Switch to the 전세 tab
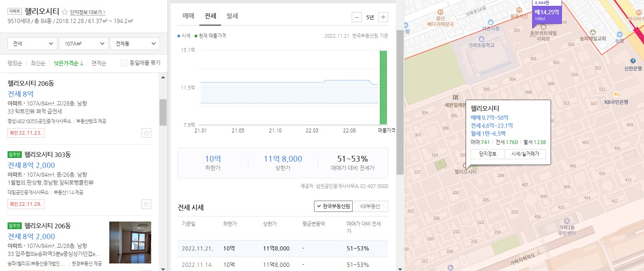The image size is (644, 271). point(210,16)
